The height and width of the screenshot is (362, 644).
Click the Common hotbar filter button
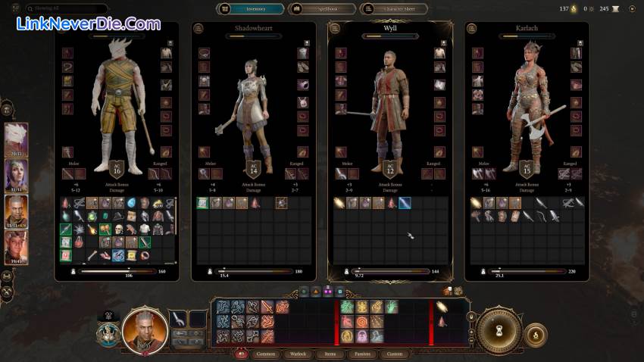click(x=266, y=354)
